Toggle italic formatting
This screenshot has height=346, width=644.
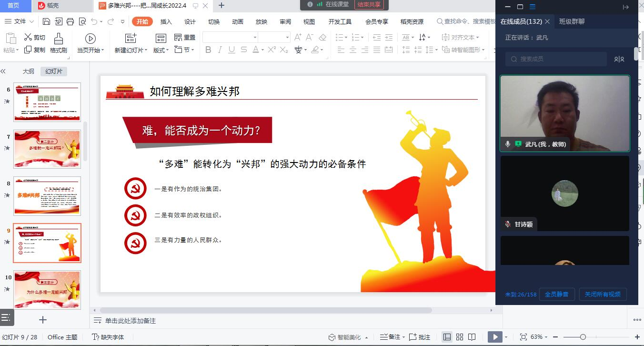pyautogui.click(x=220, y=50)
